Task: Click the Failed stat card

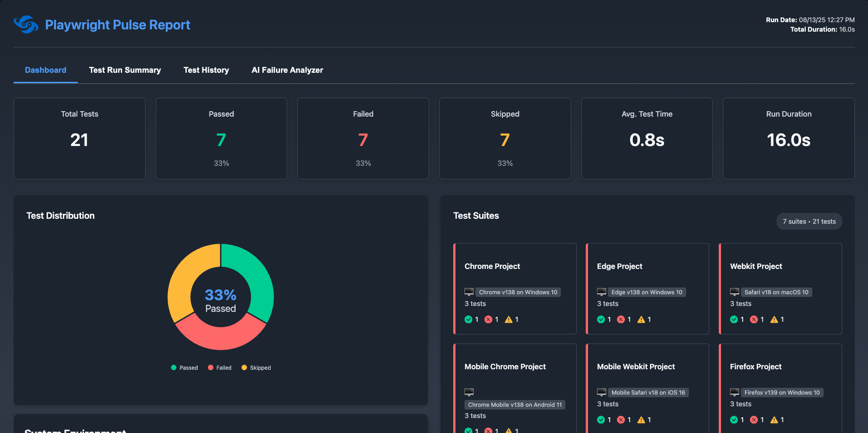Action: pyautogui.click(x=363, y=138)
